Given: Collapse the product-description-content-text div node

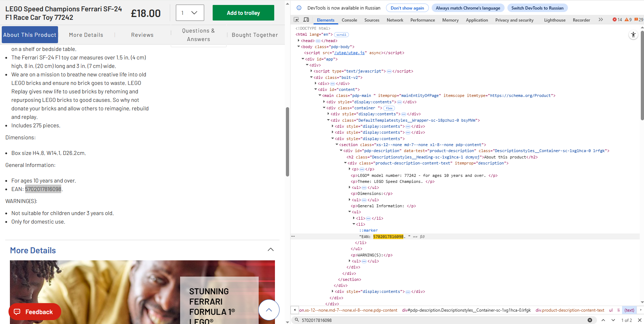Looking at the screenshot, I should coord(345,163).
